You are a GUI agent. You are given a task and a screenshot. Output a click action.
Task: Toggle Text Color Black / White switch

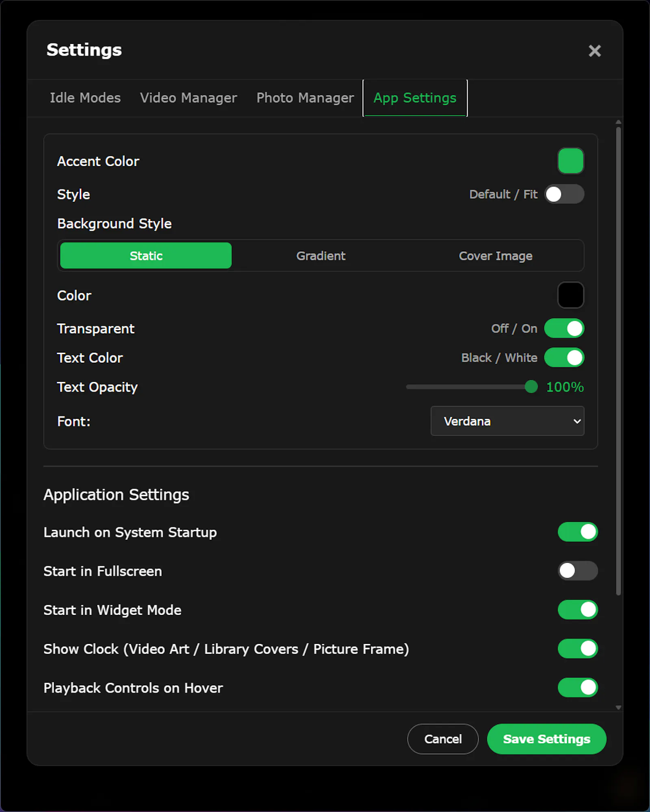point(564,357)
